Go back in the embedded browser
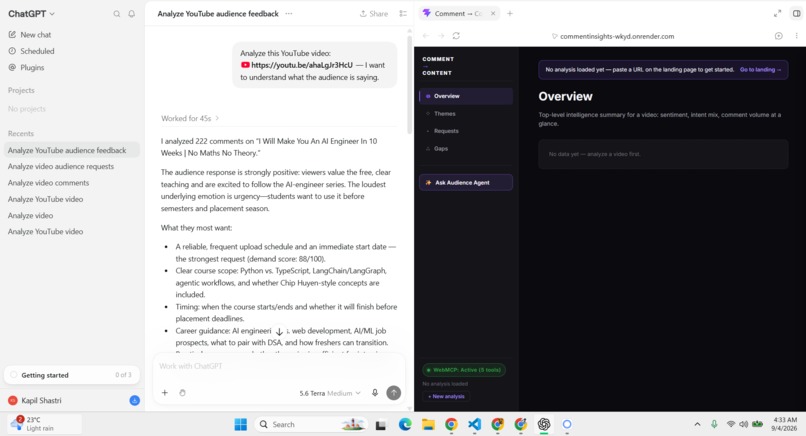806x436 pixels. (x=426, y=36)
